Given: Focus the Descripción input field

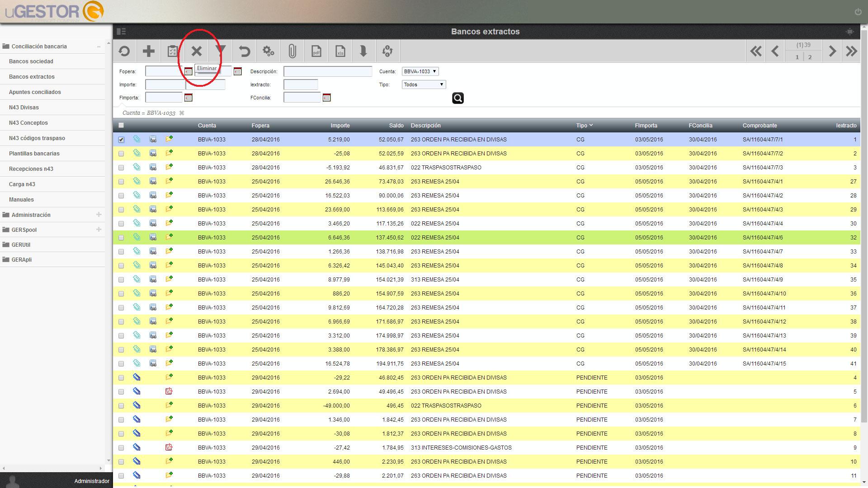Looking at the screenshot, I should coord(328,71).
